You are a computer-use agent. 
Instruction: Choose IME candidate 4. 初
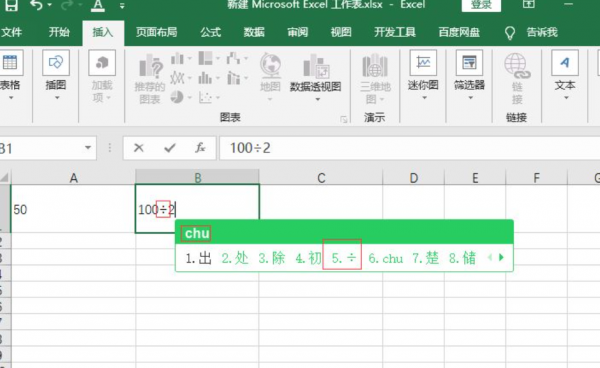[308, 258]
